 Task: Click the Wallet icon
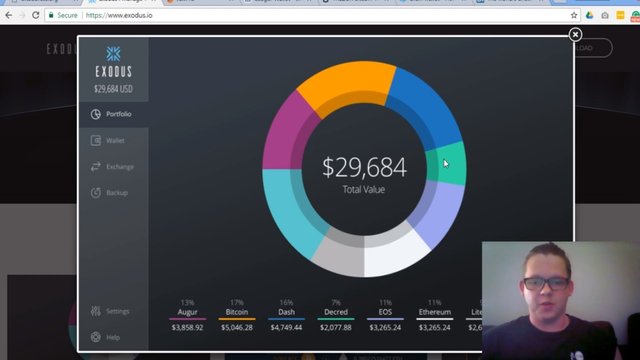point(96,140)
